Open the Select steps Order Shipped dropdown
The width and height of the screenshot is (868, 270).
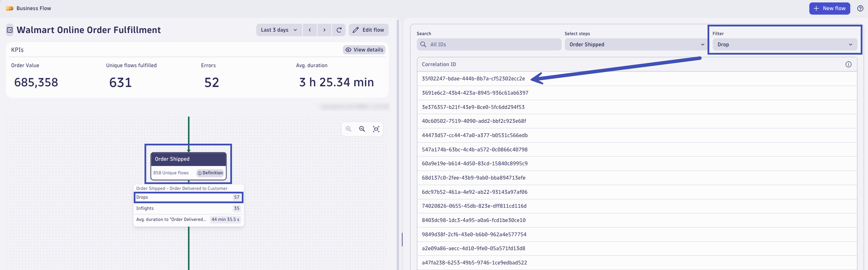pos(636,45)
